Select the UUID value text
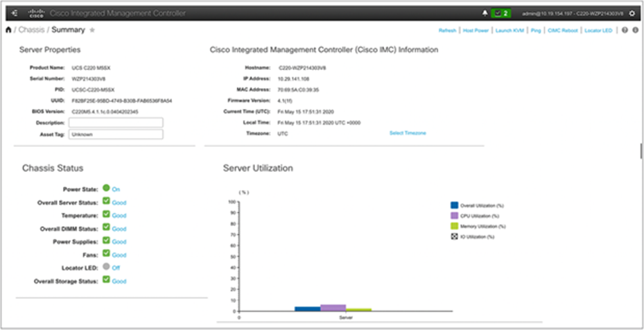The height and width of the screenshot is (330, 644). (121, 101)
